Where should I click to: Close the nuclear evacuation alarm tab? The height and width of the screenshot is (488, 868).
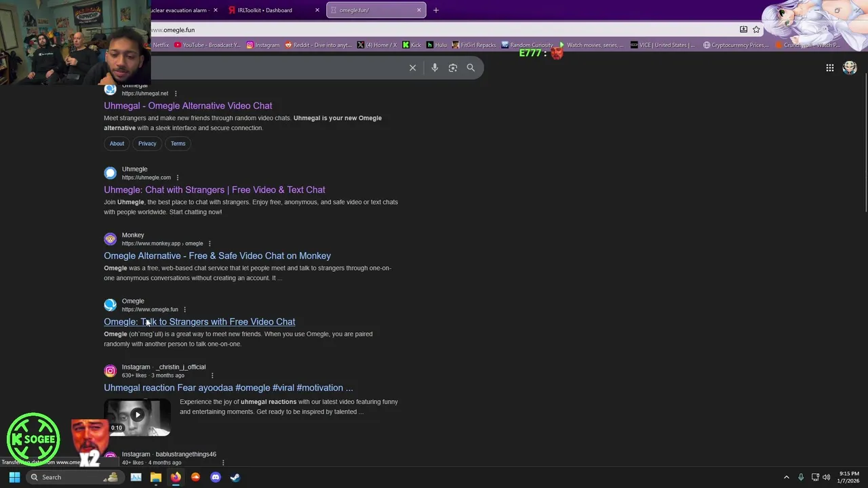(215, 10)
